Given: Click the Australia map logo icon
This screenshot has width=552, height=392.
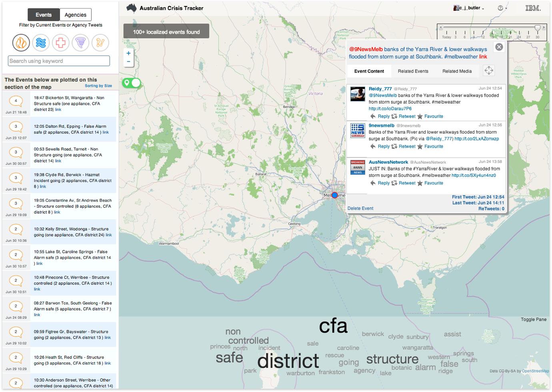Looking at the screenshot, I should pyautogui.click(x=131, y=8).
